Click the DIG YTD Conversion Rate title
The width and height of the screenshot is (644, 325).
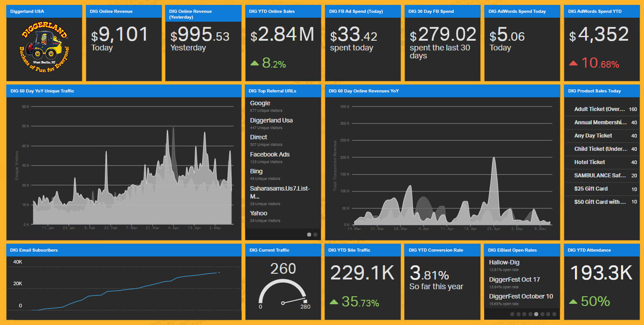coord(436,250)
